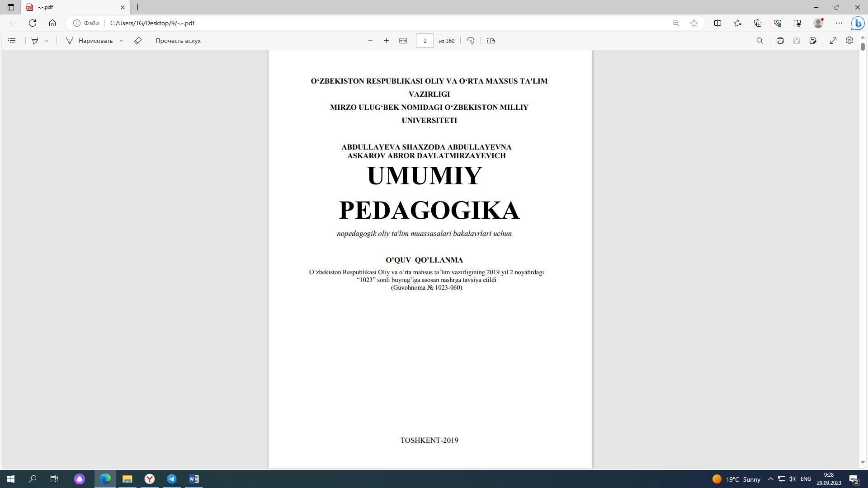
Task: Zoom in with the plus button
Action: coord(386,41)
